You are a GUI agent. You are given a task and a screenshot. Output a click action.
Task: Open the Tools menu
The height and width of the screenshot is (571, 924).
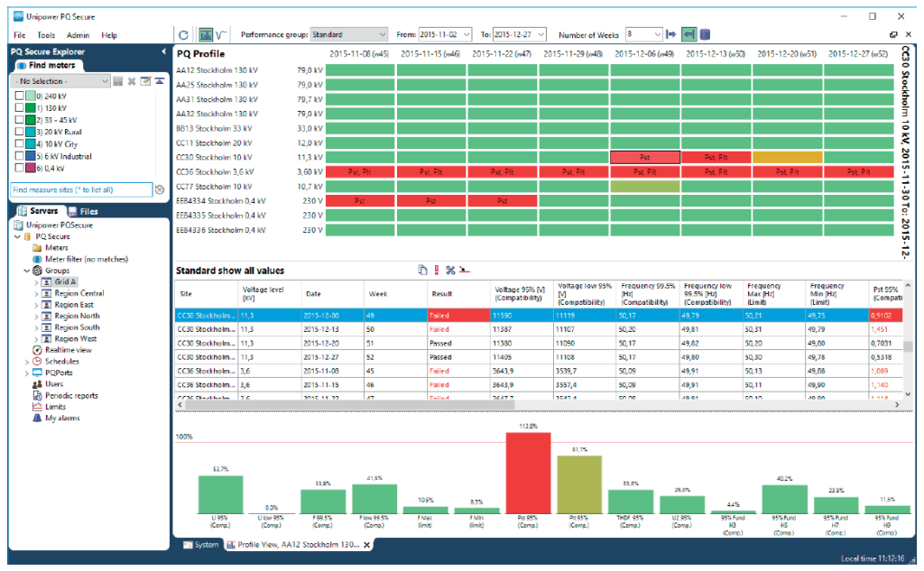(46, 35)
